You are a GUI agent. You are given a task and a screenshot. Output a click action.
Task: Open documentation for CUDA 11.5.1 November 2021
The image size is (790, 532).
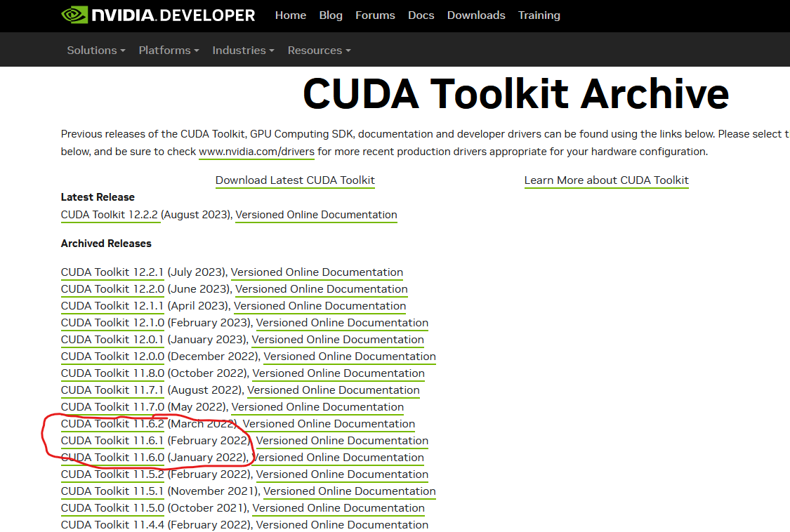(350, 492)
